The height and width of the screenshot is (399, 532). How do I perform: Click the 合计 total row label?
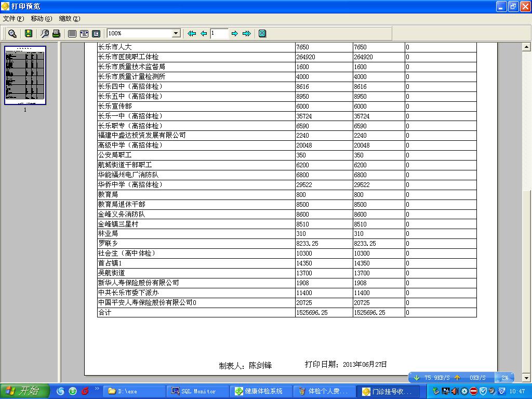[x=104, y=312]
